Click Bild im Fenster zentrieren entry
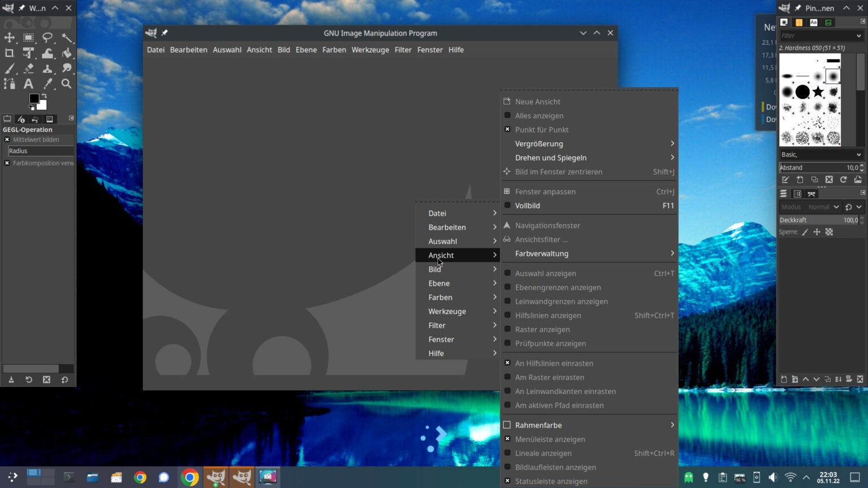Image resolution: width=868 pixels, height=488 pixels. 589,172
